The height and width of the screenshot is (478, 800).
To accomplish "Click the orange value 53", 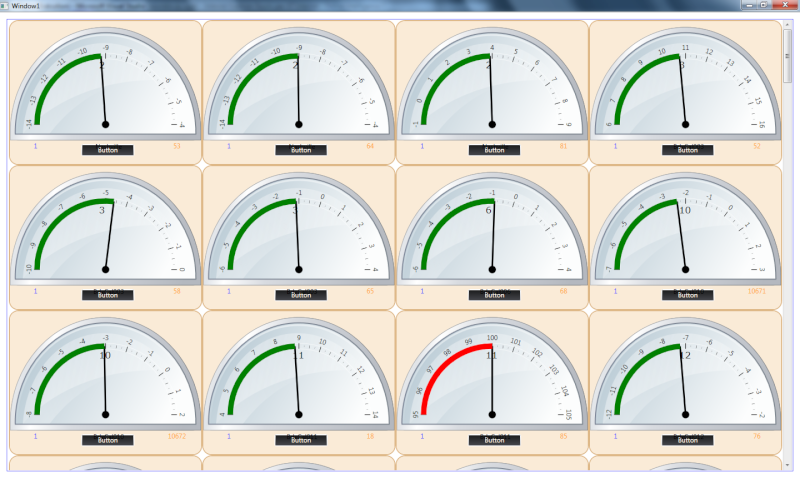I will coord(177,146).
